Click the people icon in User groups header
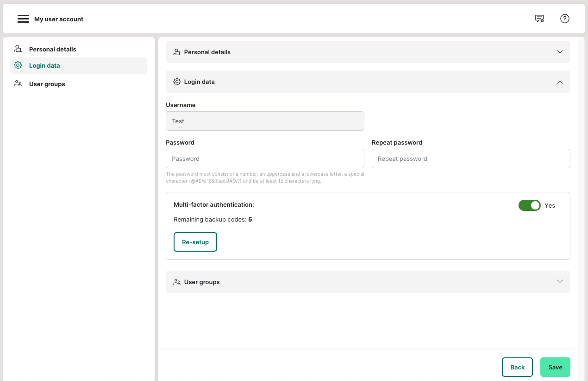The width and height of the screenshot is (588, 381). pyautogui.click(x=177, y=282)
